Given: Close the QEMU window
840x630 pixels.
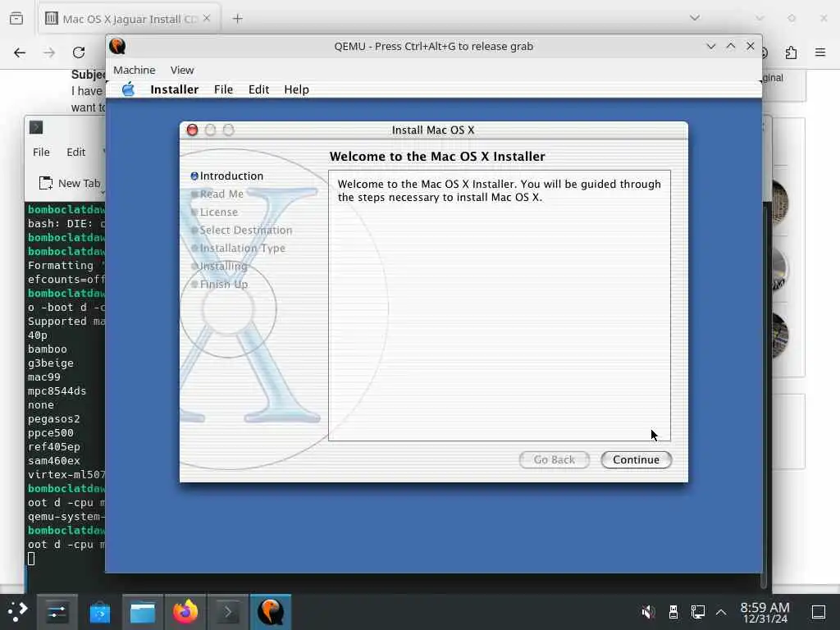Looking at the screenshot, I should coord(751,46).
